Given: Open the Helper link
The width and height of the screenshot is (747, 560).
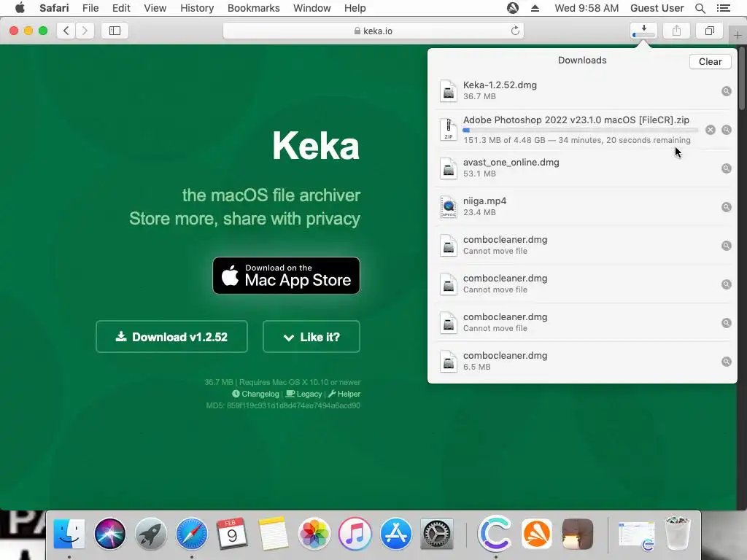Looking at the screenshot, I should click(344, 394).
